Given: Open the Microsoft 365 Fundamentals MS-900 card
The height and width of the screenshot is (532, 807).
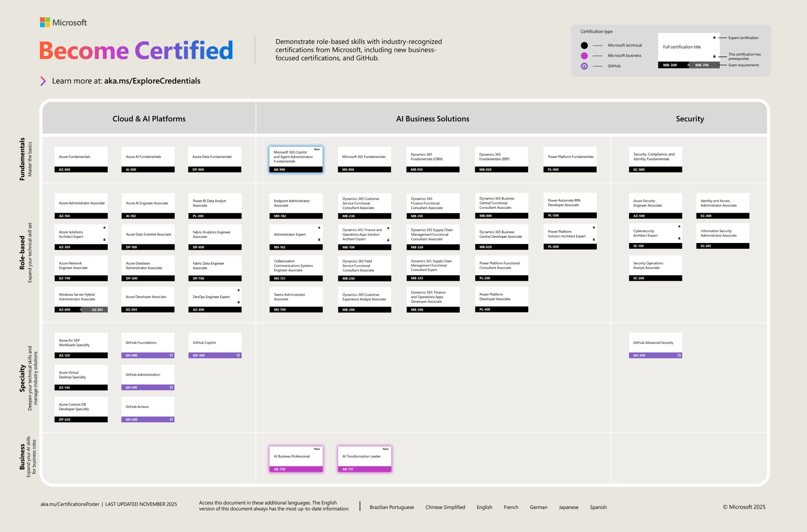Looking at the screenshot, I should (x=364, y=159).
